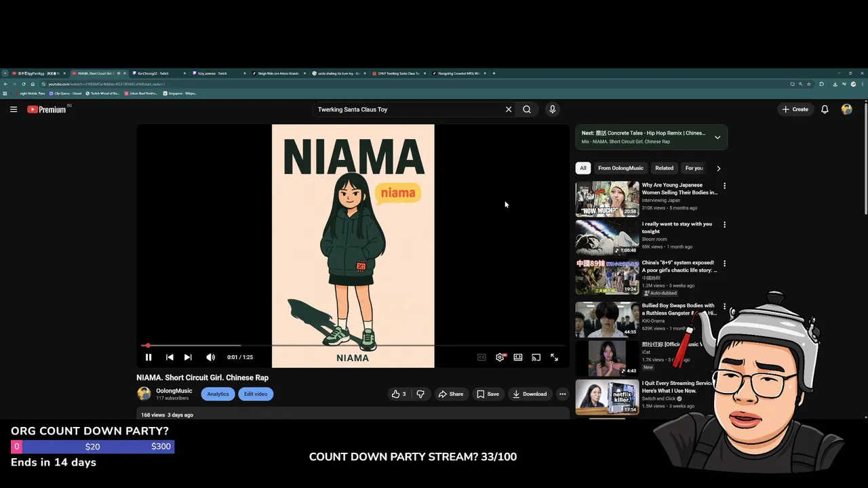Viewport: 868px width, 488px height.
Task: Toggle closed captions on the player
Action: point(481,357)
